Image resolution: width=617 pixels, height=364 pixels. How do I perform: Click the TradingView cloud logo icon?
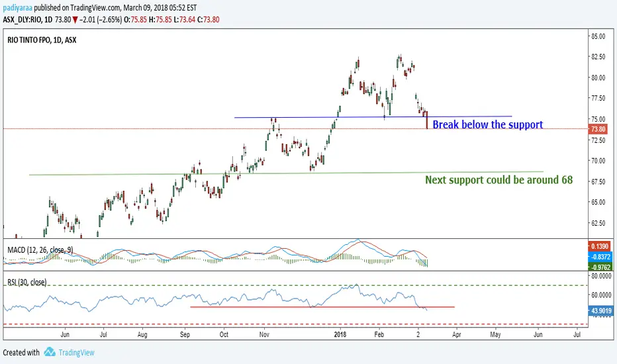(x=50, y=352)
